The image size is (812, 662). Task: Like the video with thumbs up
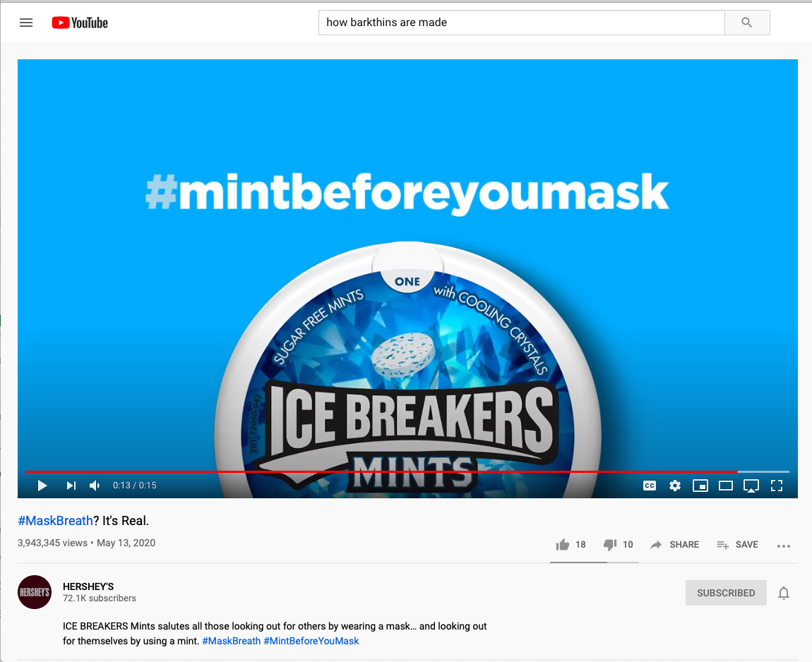tap(571, 545)
